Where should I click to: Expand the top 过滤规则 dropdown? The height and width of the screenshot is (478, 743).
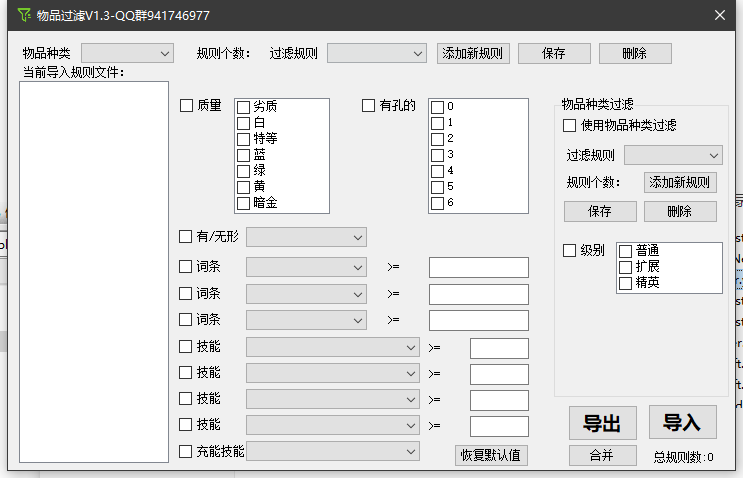click(376, 53)
